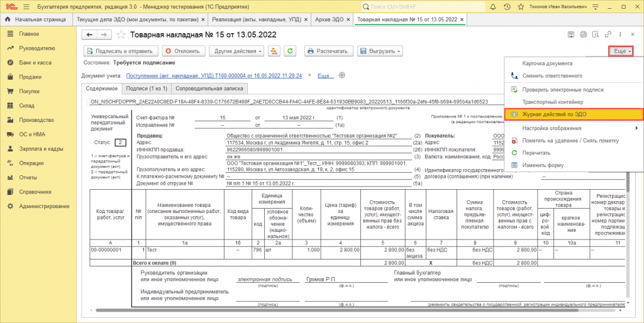Open the Поступление Т100-000004 document link
This screenshot has width=644, height=323.
(214, 75)
